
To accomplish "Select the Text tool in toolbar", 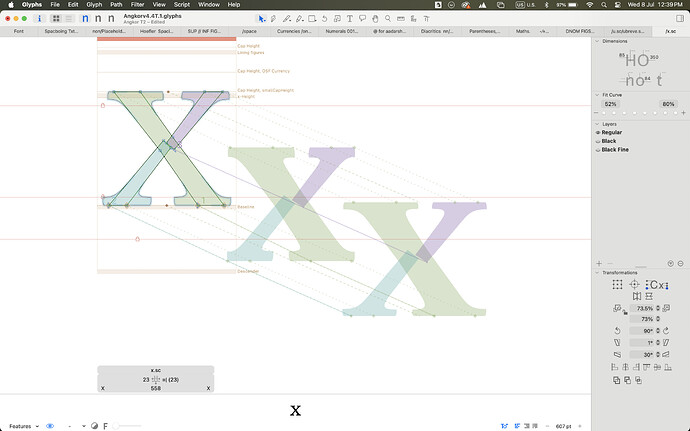I will 349,18.
